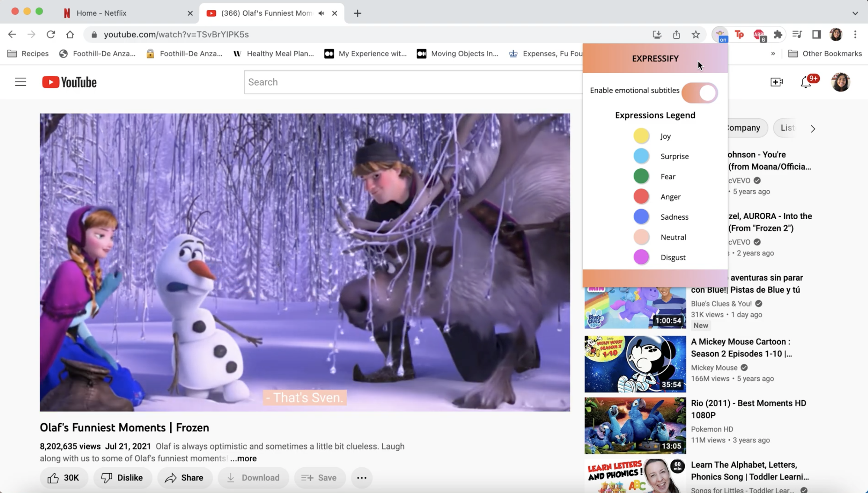
Task: Click the Create video icon
Action: coord(776,82)
